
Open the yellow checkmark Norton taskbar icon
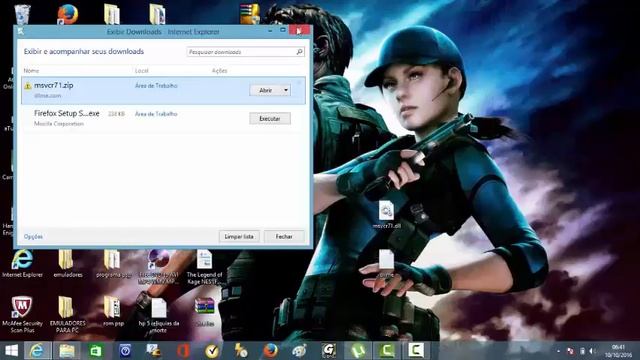[x=212, y=351]
